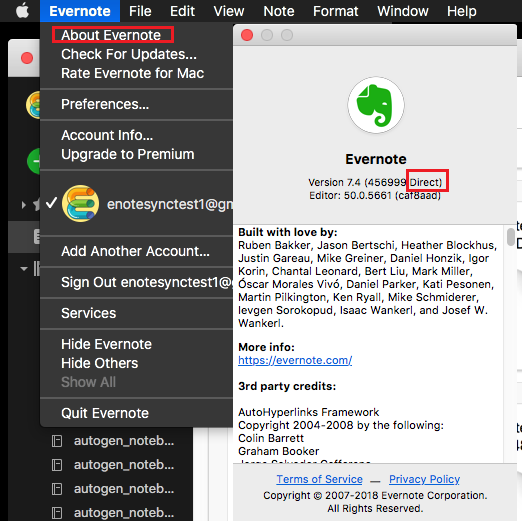This screenshot has height=521, width=522.
Task: Click the credits scrollbar thumb
Action: [x=510, y=237]
